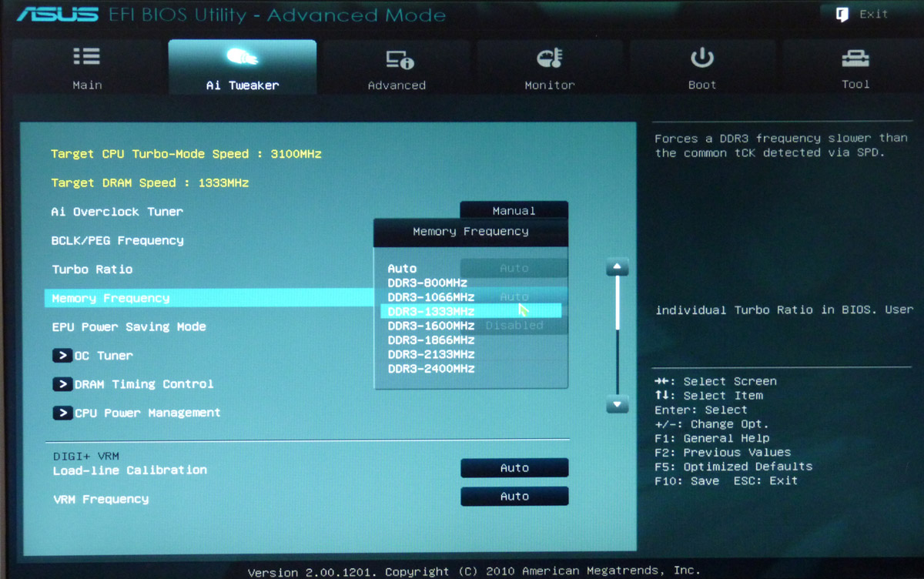Click the Tool tab icon
This screenshot has height=579, width=924.
tap(855, 58)
